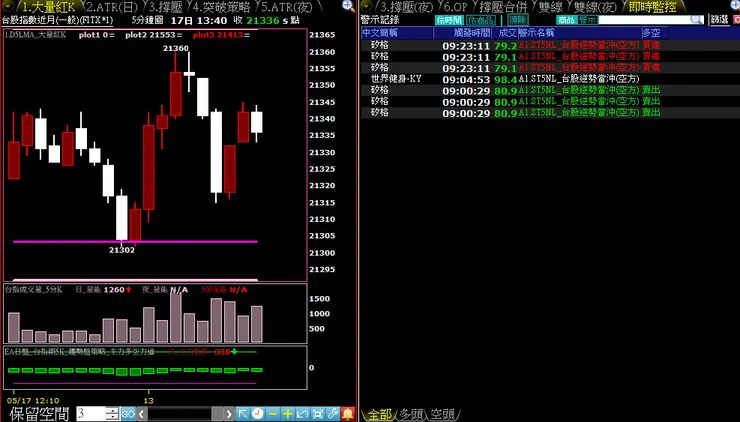The image size is (740, 422).
Task: Sort by the 觸發時間 column header
Action: click(x=463, y=33)
